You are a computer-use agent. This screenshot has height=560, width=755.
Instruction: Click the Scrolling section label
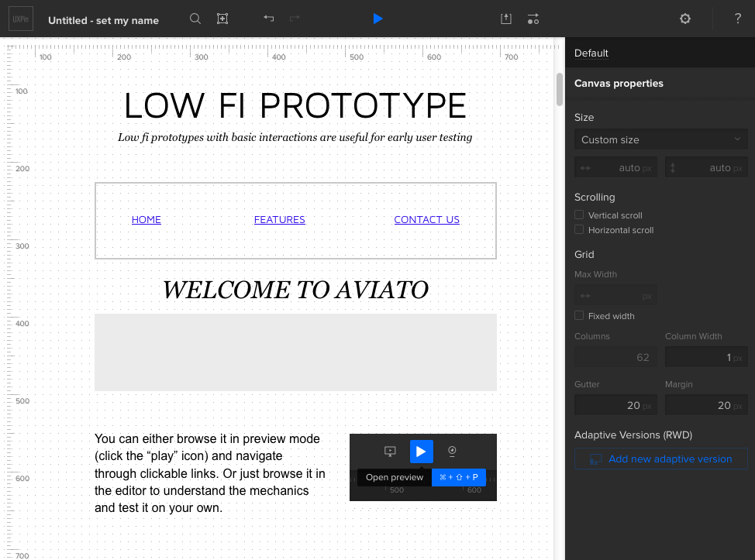(595, 198)
